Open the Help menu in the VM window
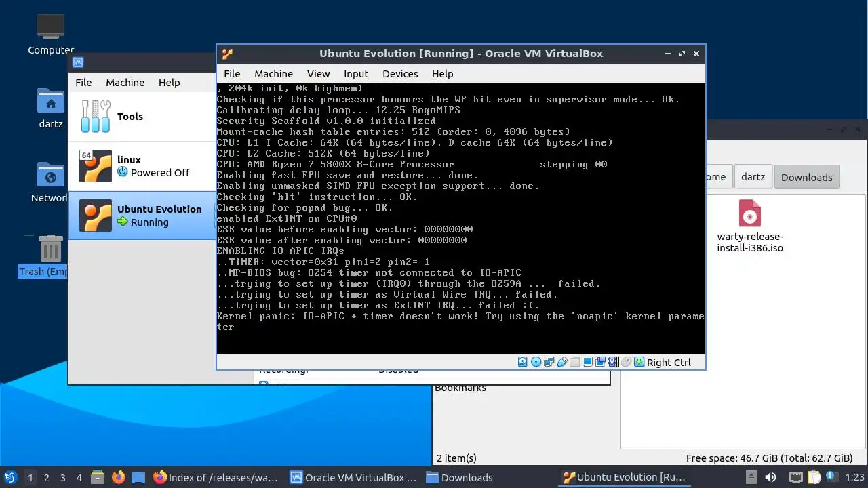Screen dimensions: 868x488 tap(442, 74)
